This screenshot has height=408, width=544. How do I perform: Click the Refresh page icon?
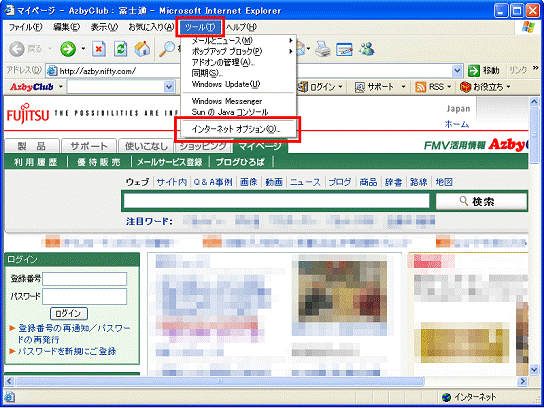coord(120,50)
